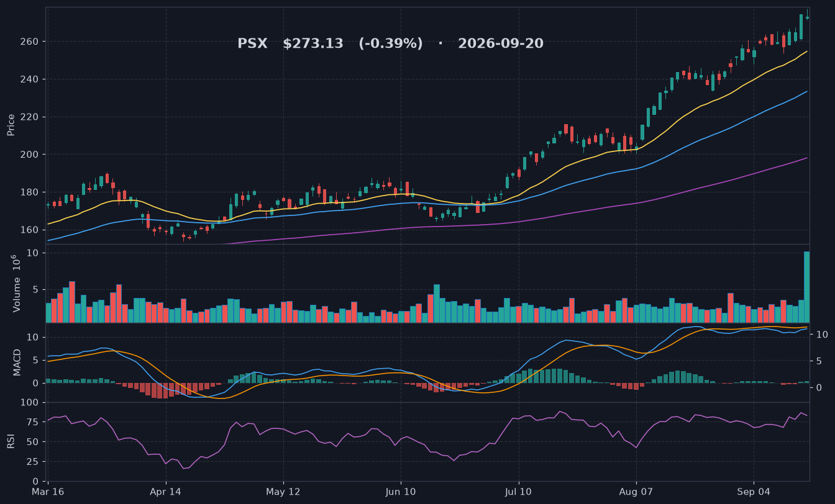The image size is (835, 504).
Task: Click the May 12 date axis label
Action: [x=283, y=492]
